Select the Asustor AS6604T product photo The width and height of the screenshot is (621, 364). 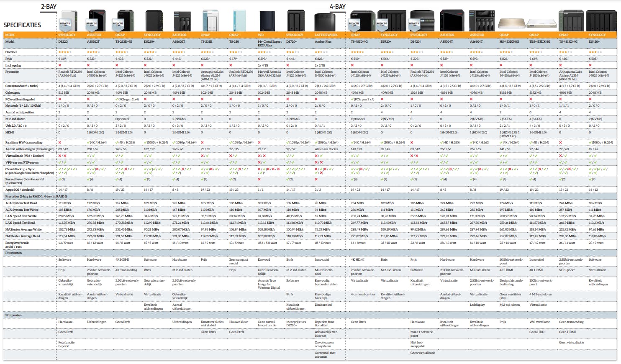point(482,21)
